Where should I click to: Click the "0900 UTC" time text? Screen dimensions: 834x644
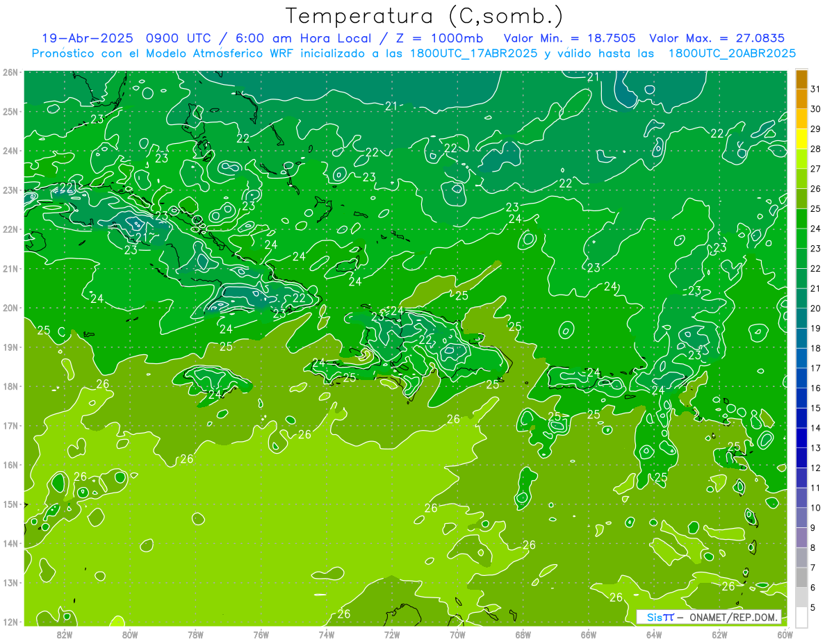click(x=181, y=38)
